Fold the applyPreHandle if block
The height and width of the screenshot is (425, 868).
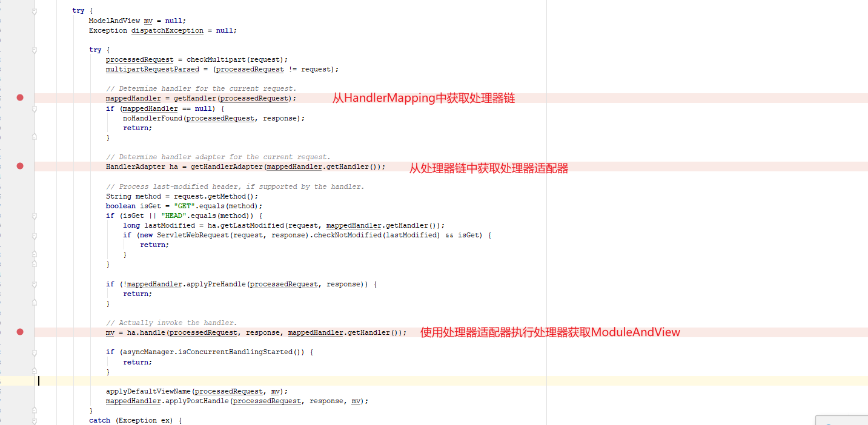tap(35, 284)
